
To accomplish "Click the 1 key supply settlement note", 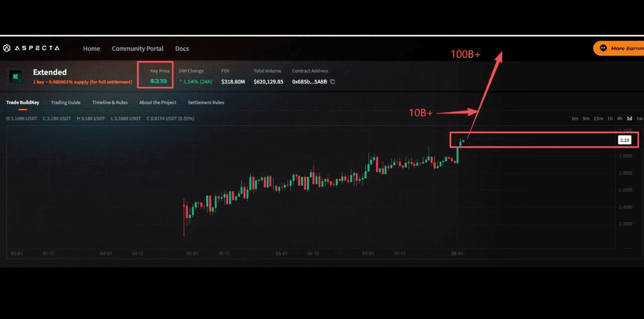I will point(83,82).
